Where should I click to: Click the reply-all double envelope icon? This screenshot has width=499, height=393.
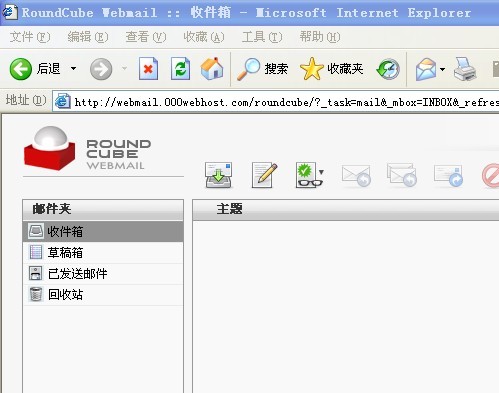point(402,175)
